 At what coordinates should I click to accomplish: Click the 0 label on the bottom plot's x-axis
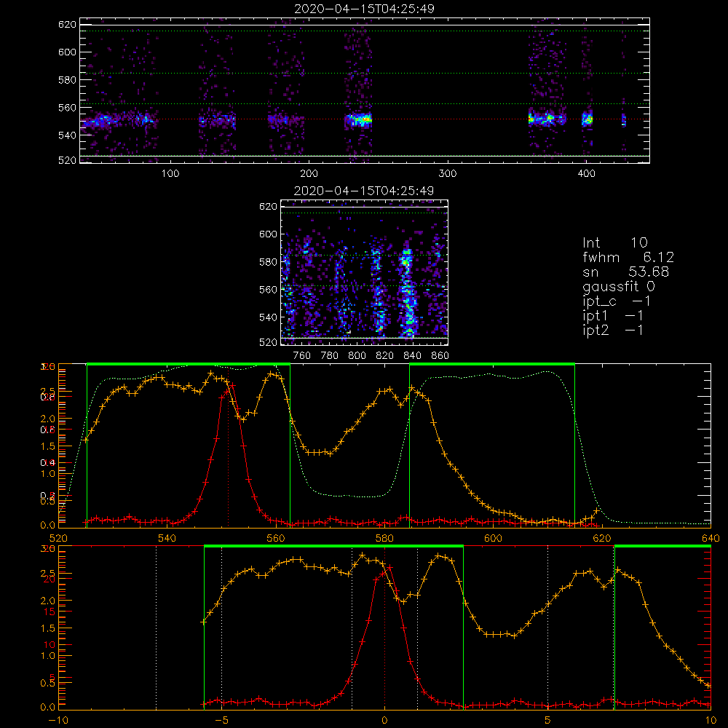click(x=384, y=720)
